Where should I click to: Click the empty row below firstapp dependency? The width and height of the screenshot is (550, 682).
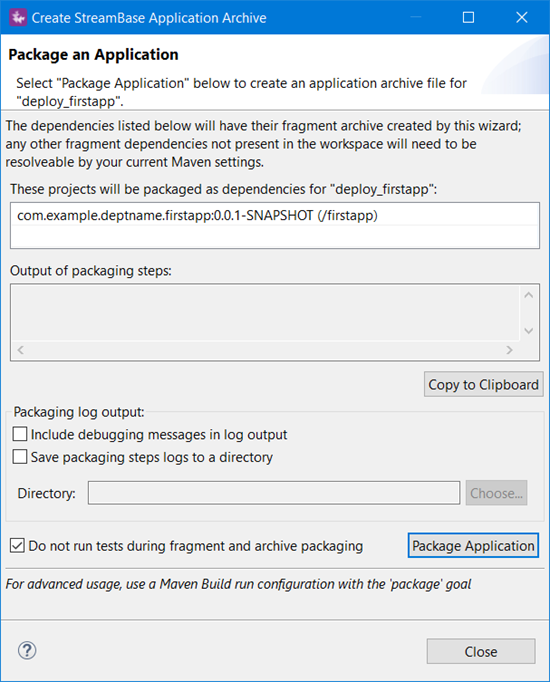coord(275,236)
